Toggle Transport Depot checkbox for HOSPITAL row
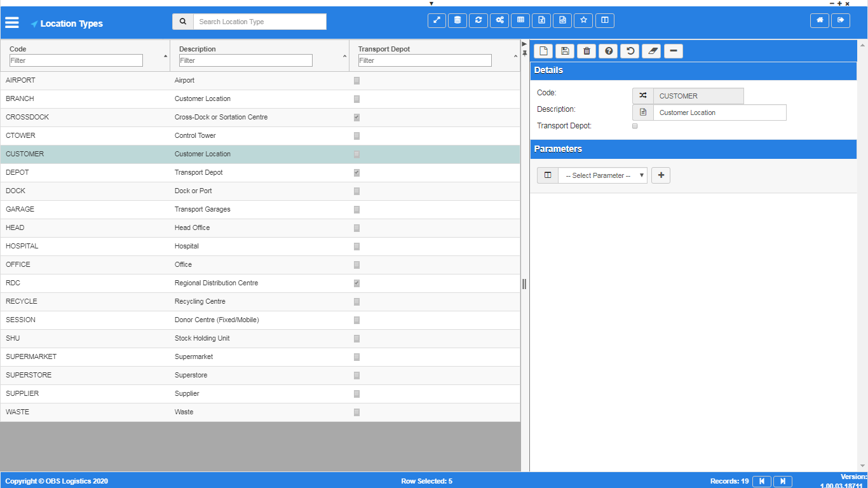868x488 pixels. click(356, 247)
